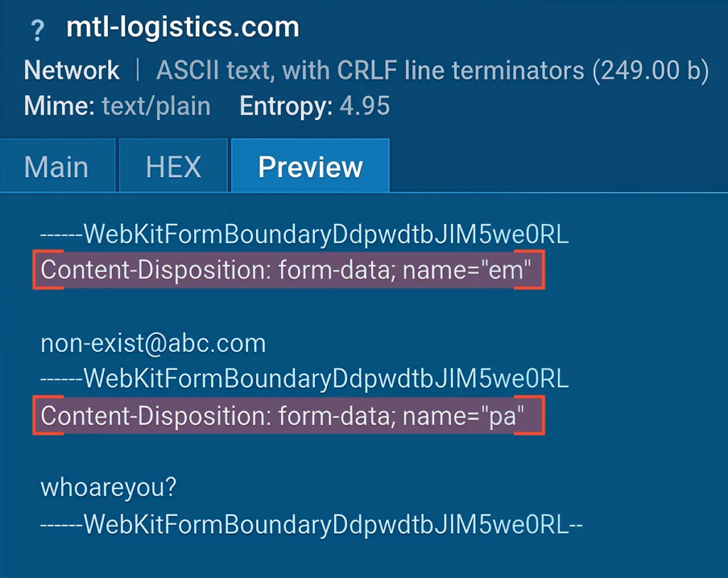
Task: Click the 4.95 entropy value
Action: tap(365, 106)
